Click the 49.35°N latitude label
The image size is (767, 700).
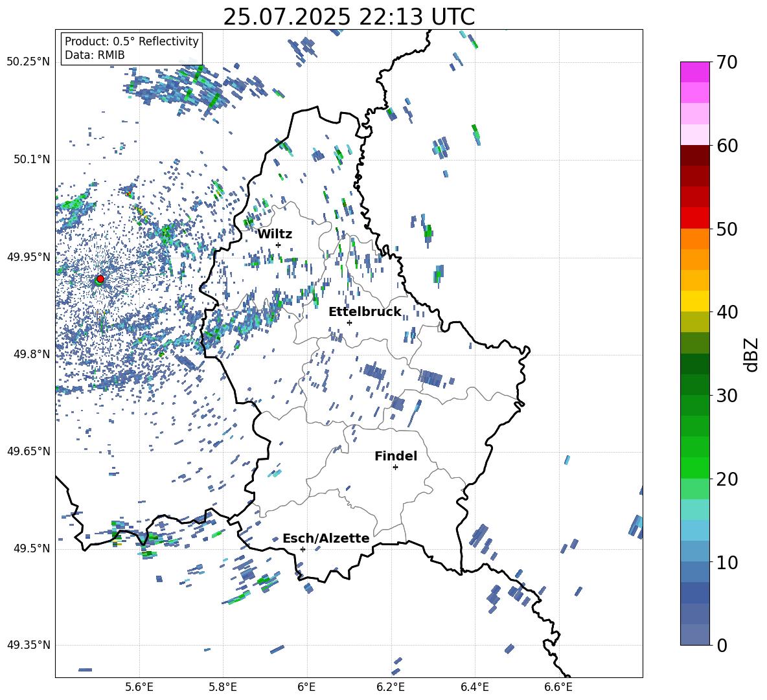29,645
